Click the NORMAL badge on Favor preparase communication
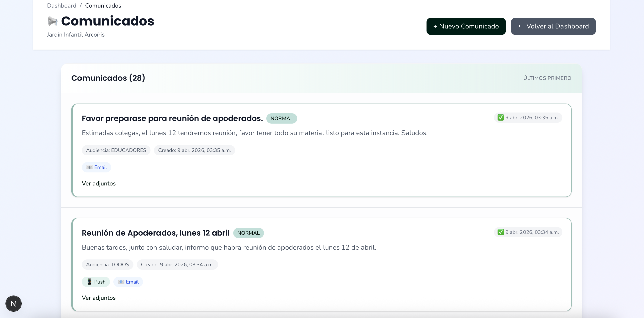Screen dimensions: 644x318 click(x=282, y=118)
